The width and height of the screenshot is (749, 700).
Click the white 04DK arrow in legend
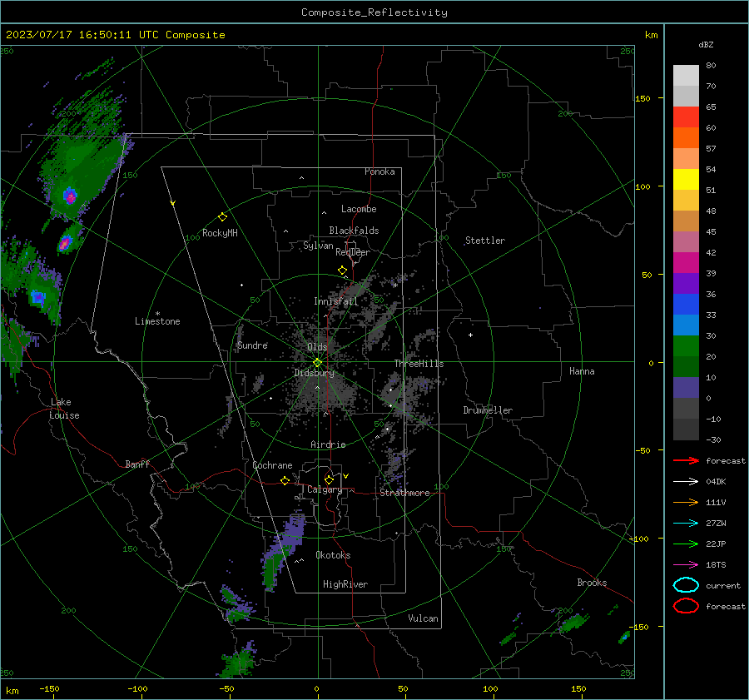click(686, 482)
